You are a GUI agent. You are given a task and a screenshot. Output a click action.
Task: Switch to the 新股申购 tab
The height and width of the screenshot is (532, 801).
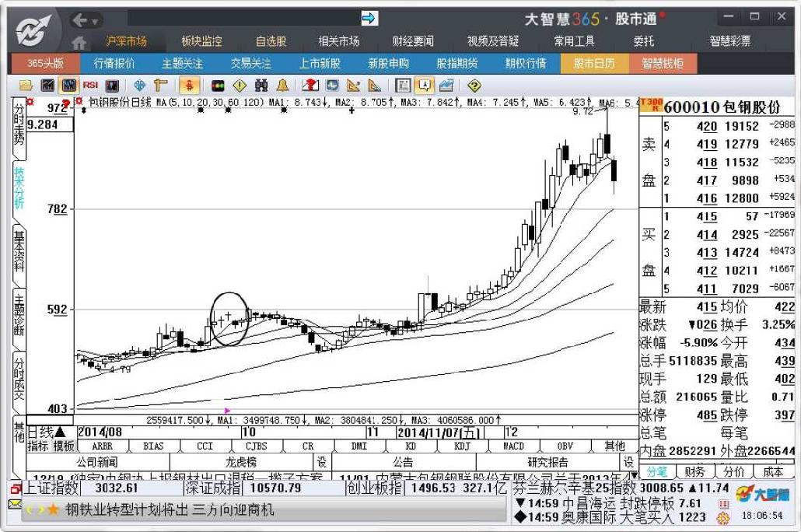coord(388,63)
